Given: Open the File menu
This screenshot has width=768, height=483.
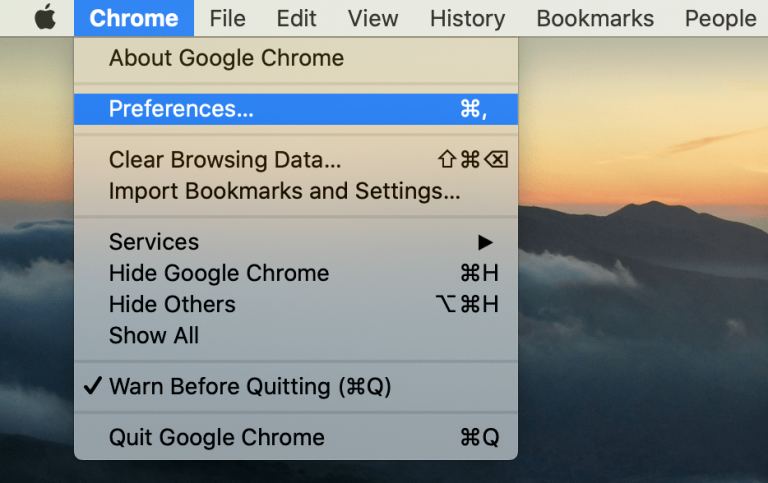Looking at the screenshot, I should coord(227,18).
